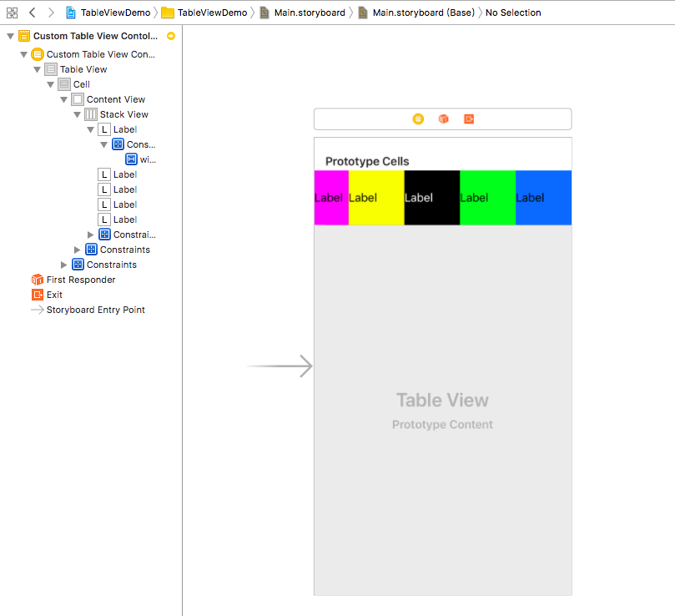The height and width of the screenshot is (616, 675).
Task: Expand the Constraints group under Stack View
Action: [91, 235]
